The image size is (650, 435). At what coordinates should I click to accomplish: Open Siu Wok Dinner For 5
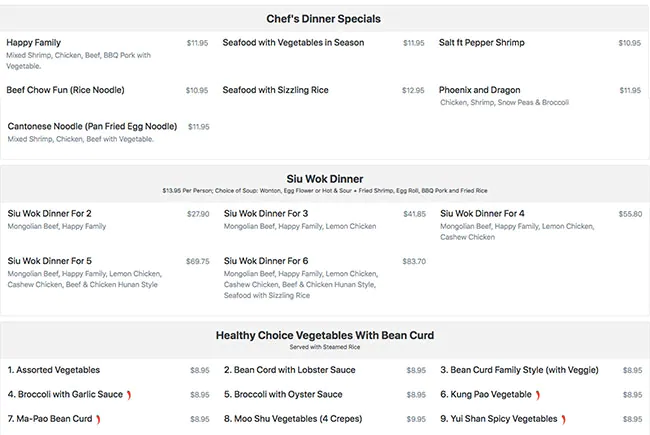pos(49,261)
